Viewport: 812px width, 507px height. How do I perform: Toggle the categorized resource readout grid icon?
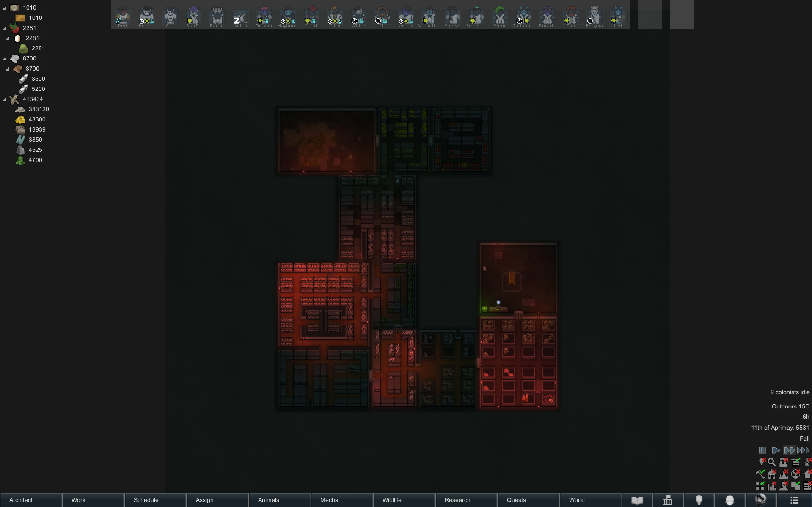(x=760, y=486)
